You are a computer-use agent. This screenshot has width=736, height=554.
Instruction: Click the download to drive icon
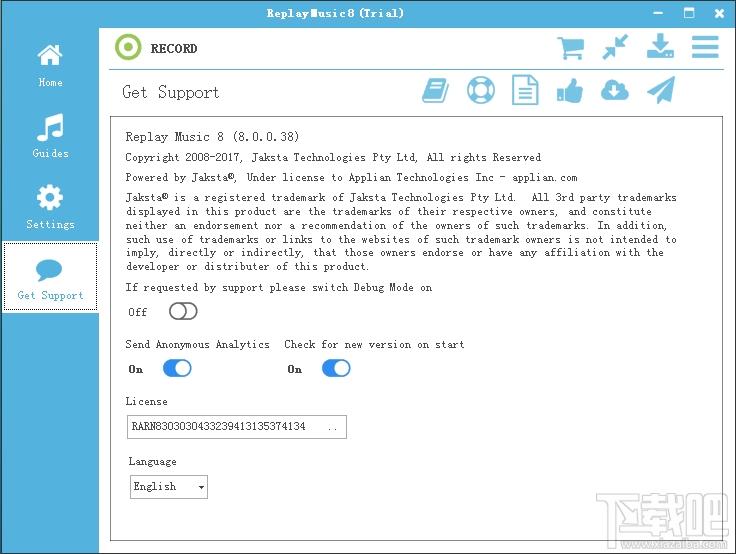660,46
